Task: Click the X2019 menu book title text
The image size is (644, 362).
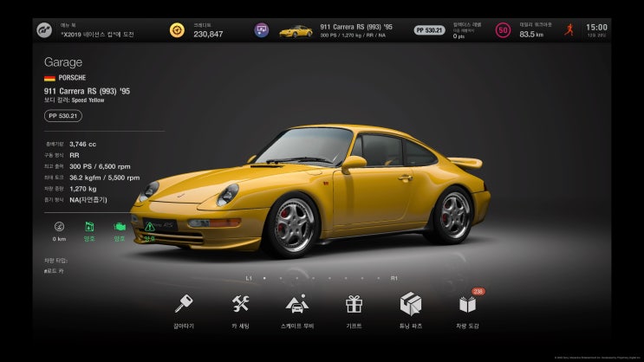Action: pos(98,35)
